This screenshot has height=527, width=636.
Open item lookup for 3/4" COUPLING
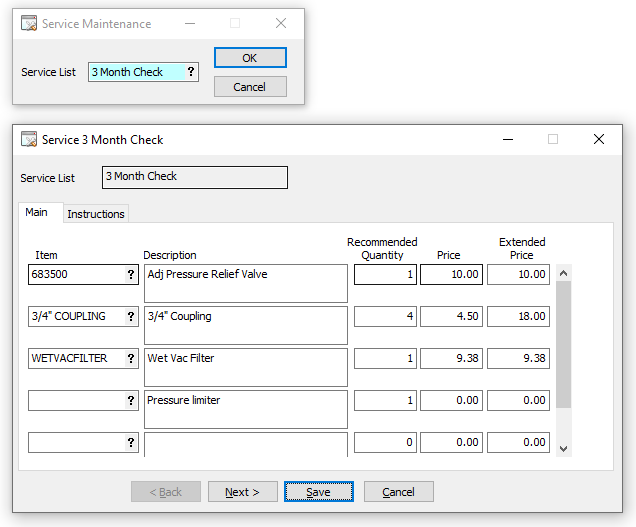coord(130,317)
